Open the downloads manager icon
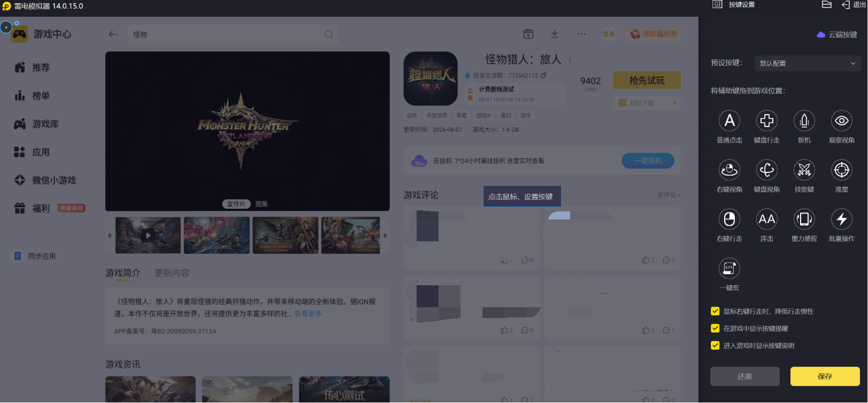This screenshot has width=868, height=403. [x=555, y=34]
